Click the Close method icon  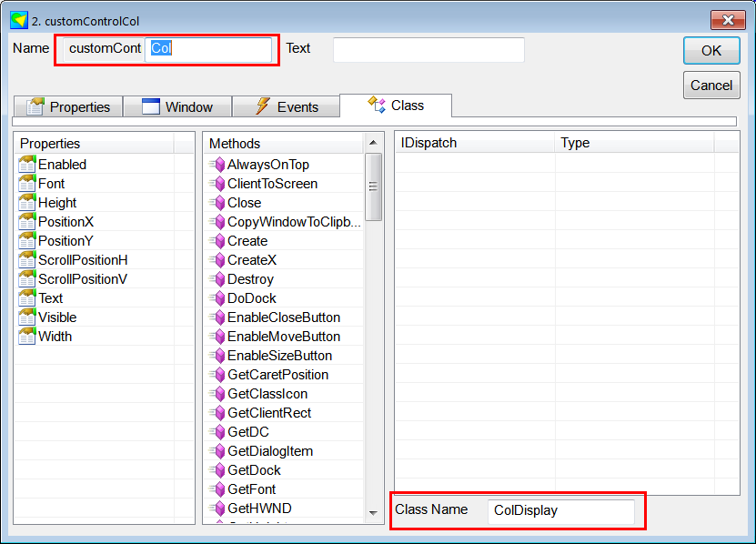tap(217, 203)
